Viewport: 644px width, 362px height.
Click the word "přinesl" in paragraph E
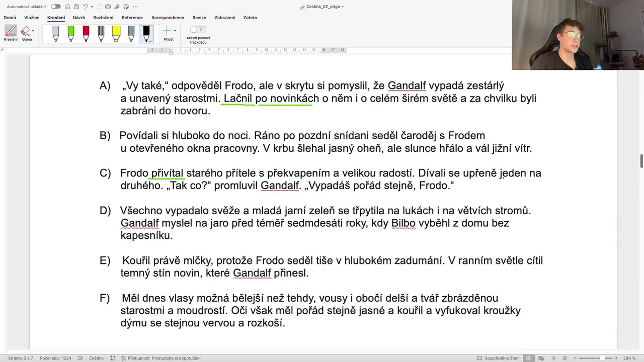[290, 273]
